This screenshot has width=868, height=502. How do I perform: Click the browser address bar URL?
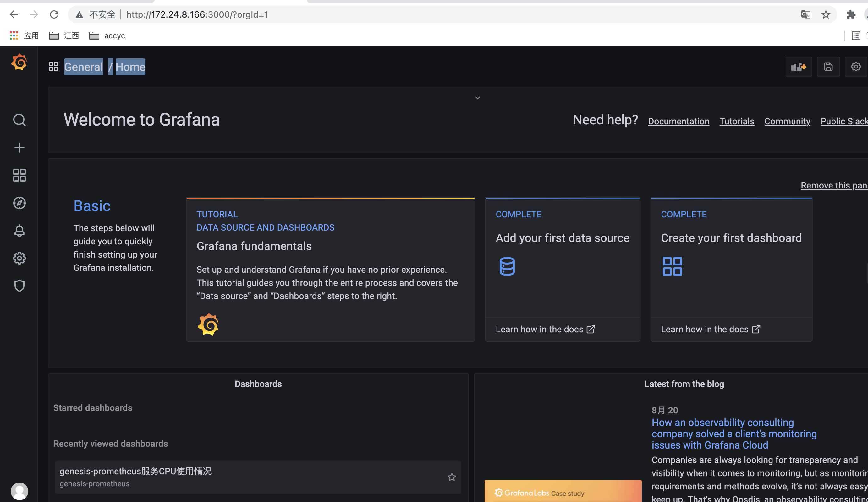coord(197,14)
